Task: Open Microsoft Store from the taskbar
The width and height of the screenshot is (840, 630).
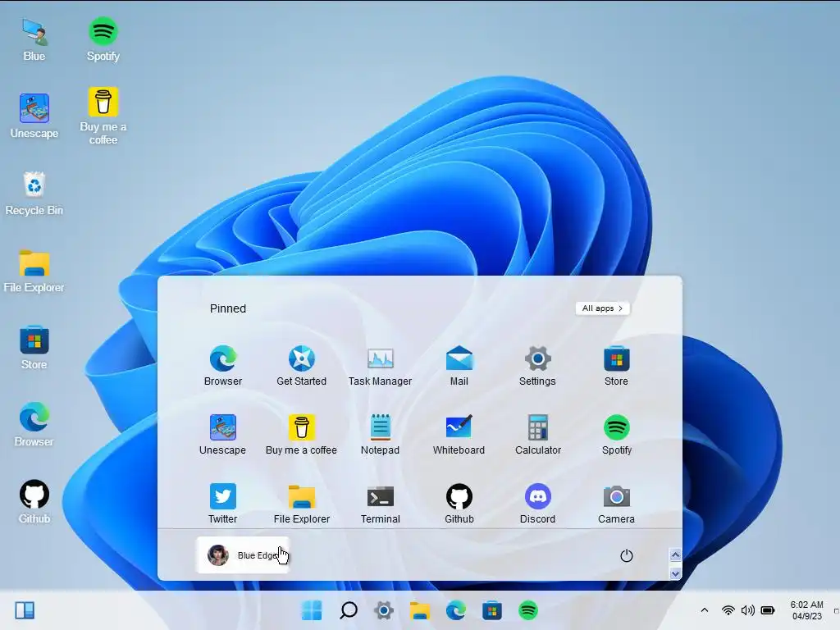Action: click(492, 610)
